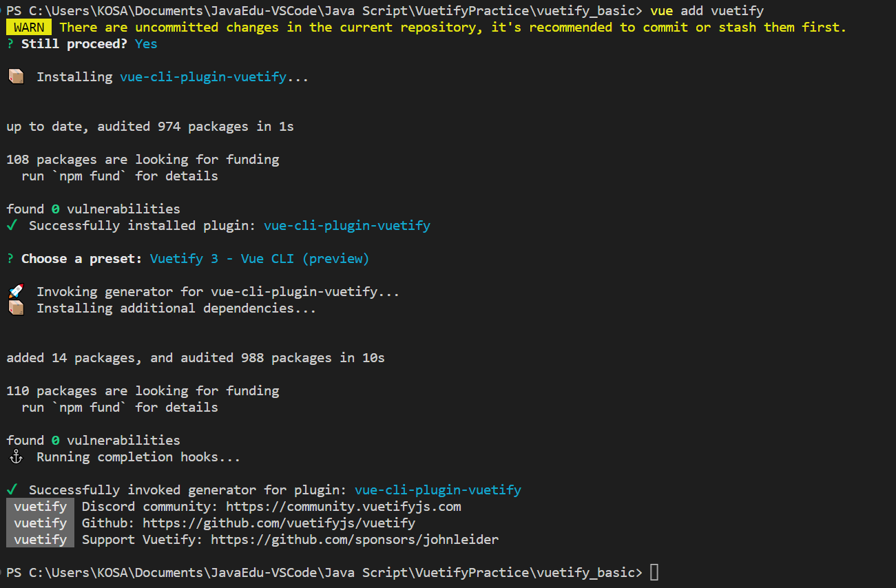This screenshot has height=588, width=896.
Task: Click the yellow WARN badge
Action: [x=29, y=28]
